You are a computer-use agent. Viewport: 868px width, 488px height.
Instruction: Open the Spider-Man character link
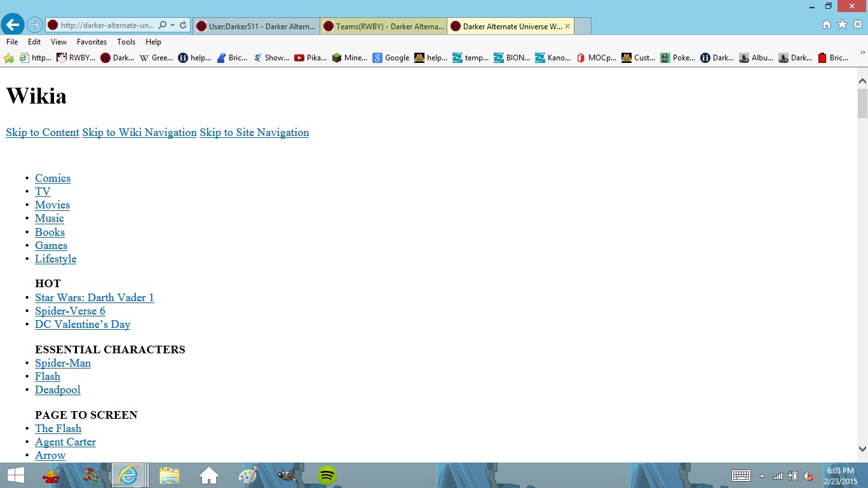click(62, 363)
